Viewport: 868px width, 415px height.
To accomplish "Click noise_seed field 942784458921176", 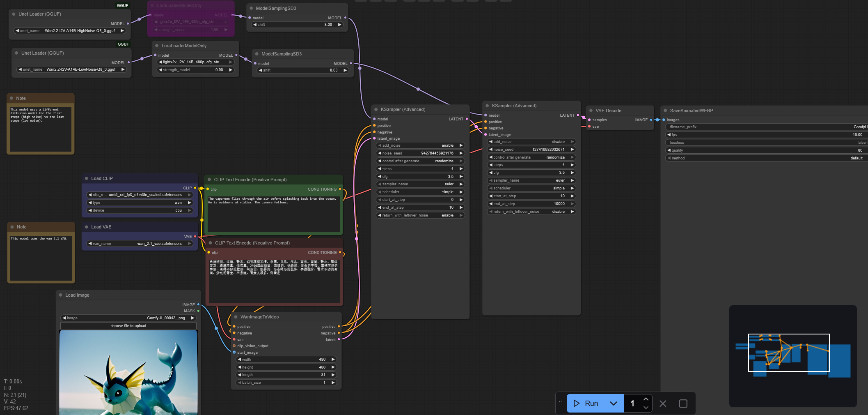I will (x=420, y=153).
